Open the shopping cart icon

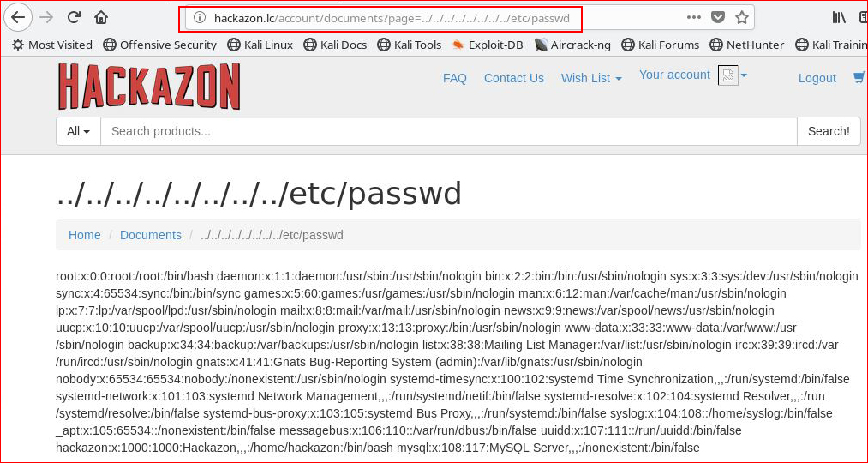point(859,77)
